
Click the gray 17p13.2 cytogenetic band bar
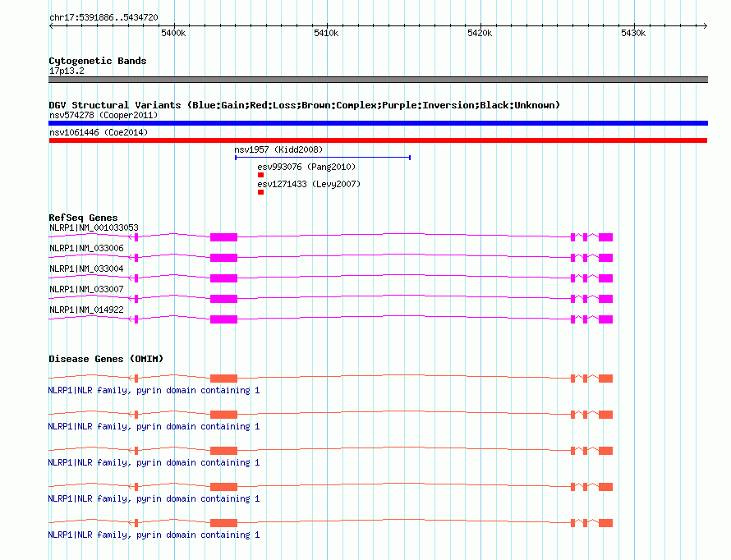tap(378, 80)
